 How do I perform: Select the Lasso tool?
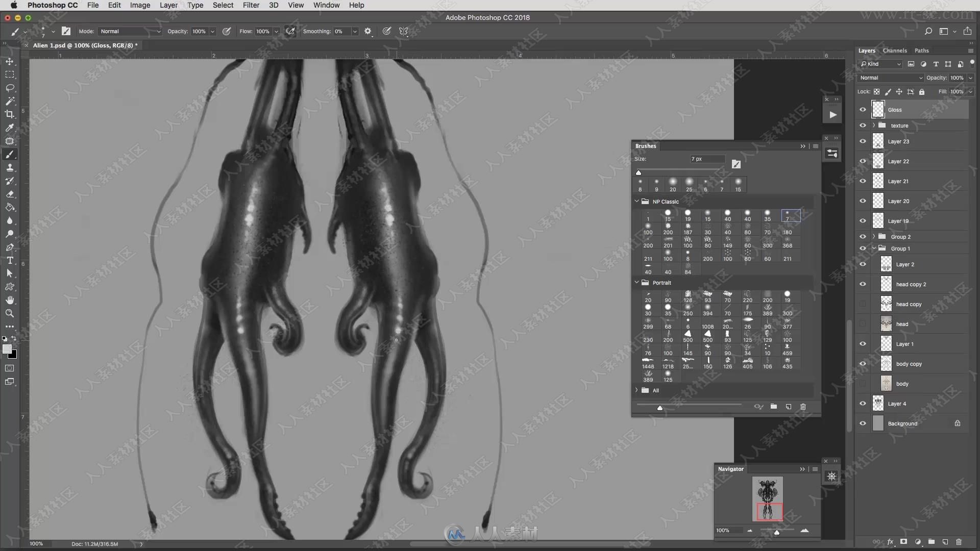(10, 88)
